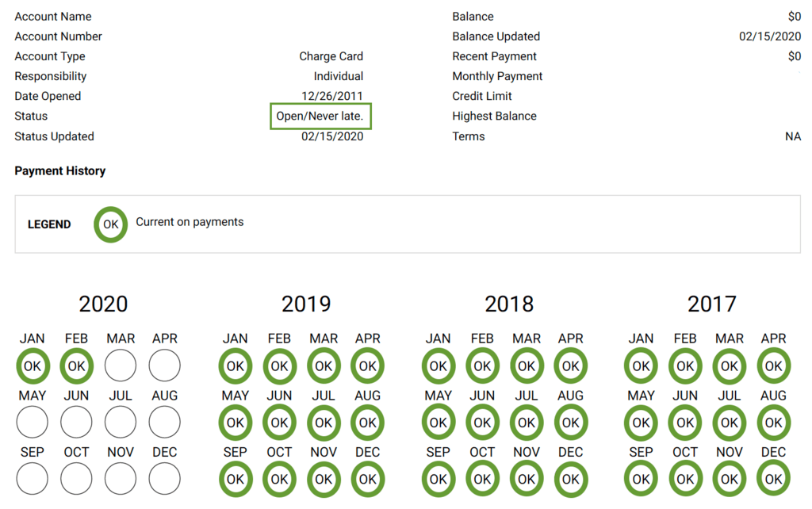
Task: Select the MAR 2018 OK circle
Action: (527, 365)
